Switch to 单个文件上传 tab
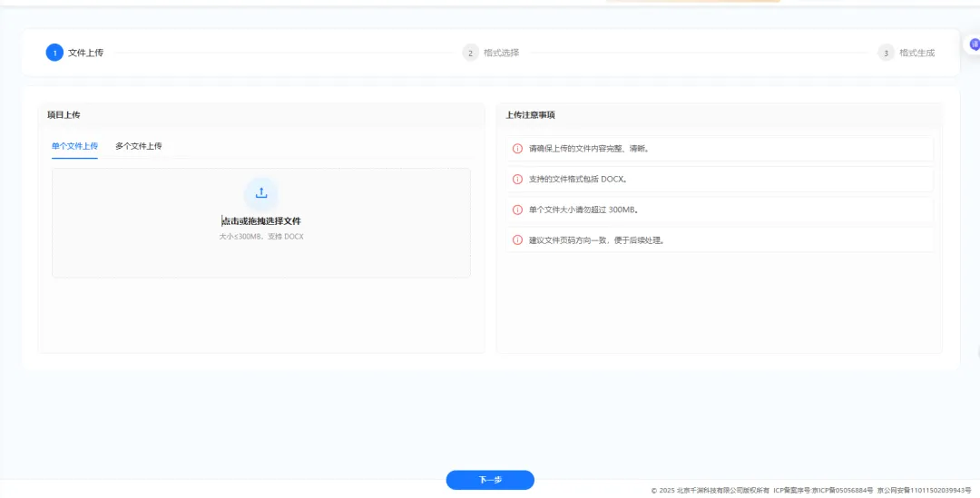This screenshot has width=980, height=498. pyautogui.click(x=74, y=146)
